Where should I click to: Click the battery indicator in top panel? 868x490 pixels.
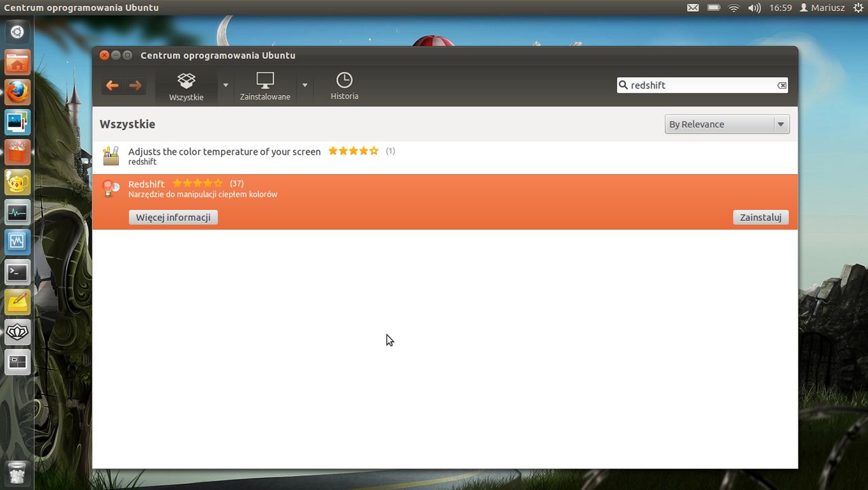713,7
